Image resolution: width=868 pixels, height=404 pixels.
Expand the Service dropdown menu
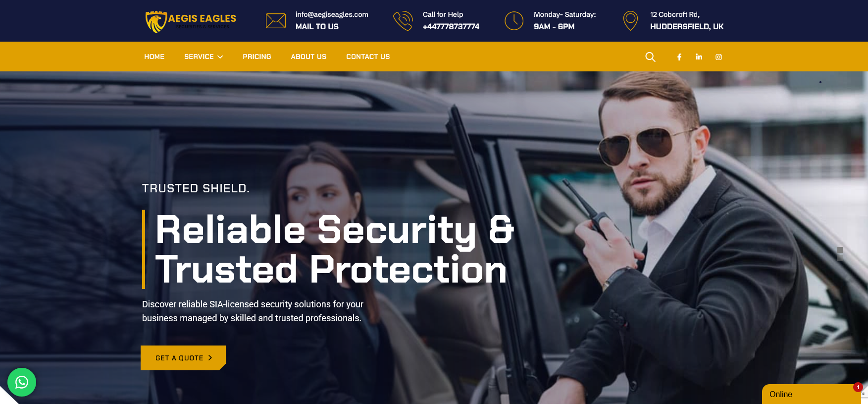(204, 57)
